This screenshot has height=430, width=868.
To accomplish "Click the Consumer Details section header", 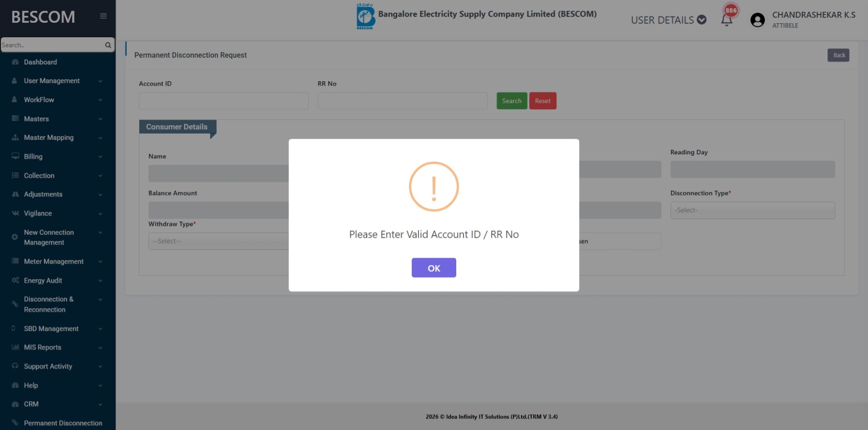I will pos(178,127).
